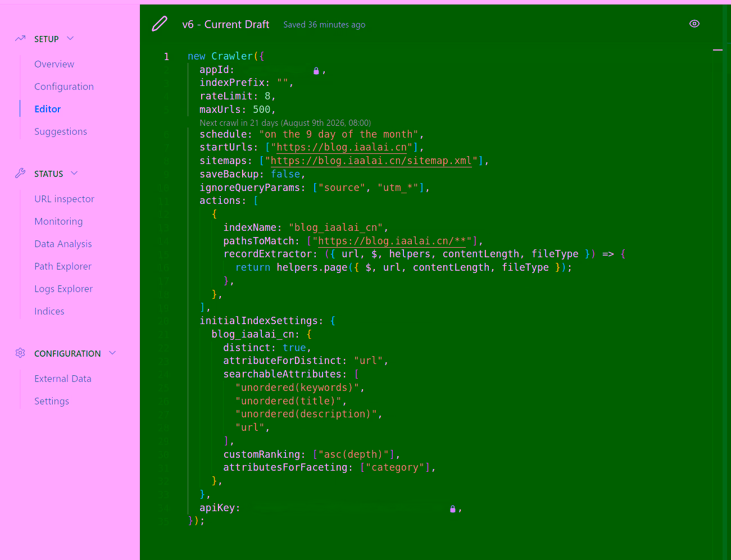
Task: Go to the Configuration item under Setup
Action: [64, 86]
